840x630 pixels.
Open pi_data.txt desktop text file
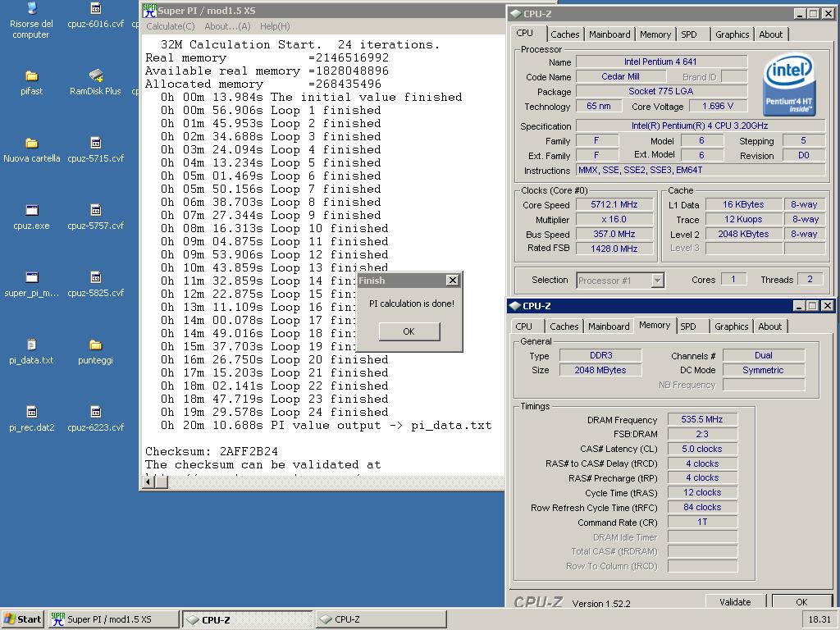pos(32,351)
